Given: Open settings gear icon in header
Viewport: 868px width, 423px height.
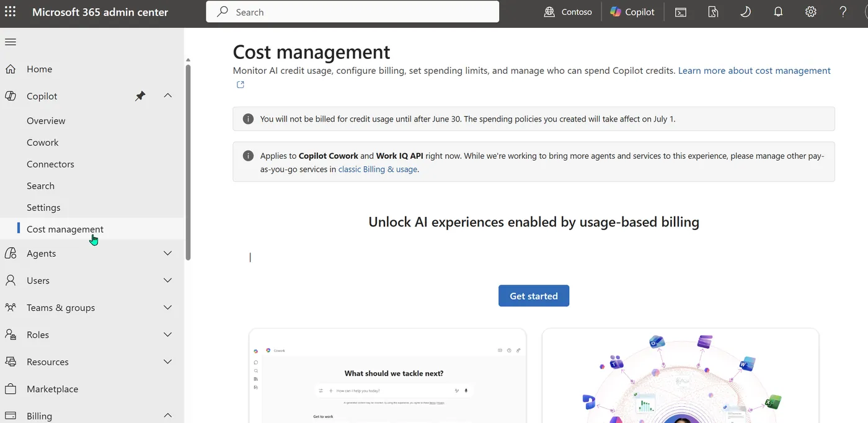Looking at the screenshot, I should point(810,12).
